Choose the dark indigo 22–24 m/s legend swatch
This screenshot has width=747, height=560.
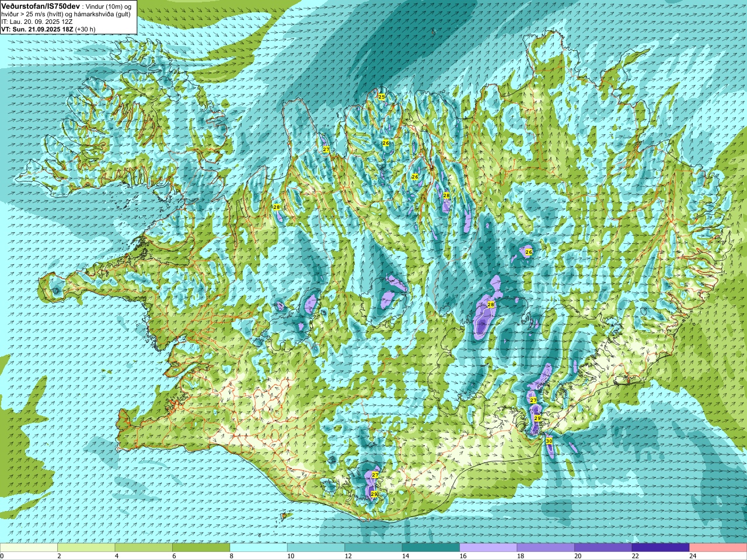click(x=661, y=548)
